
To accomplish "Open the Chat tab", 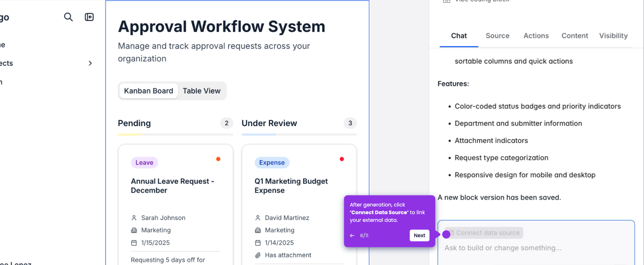I will point(459,36).
